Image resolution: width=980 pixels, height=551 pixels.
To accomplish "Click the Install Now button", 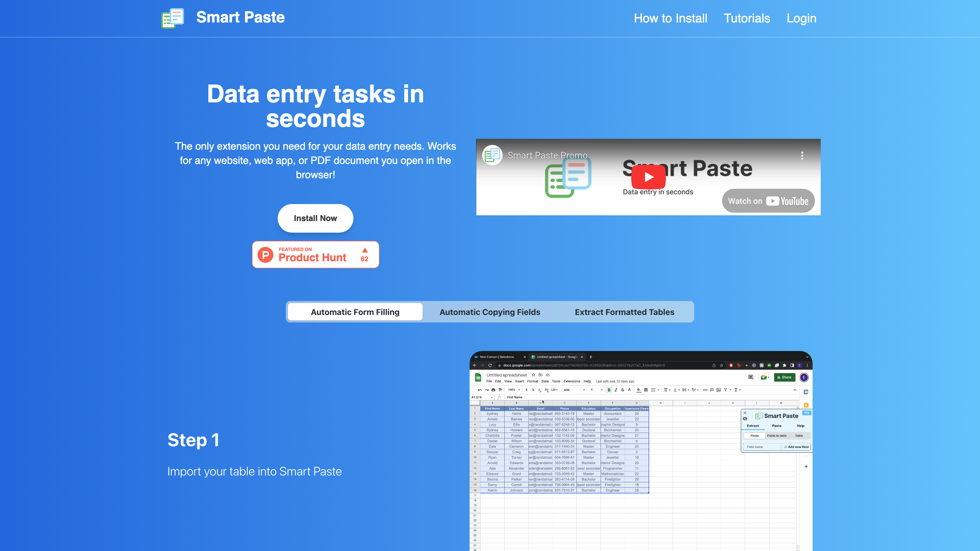I will [315, 218].
